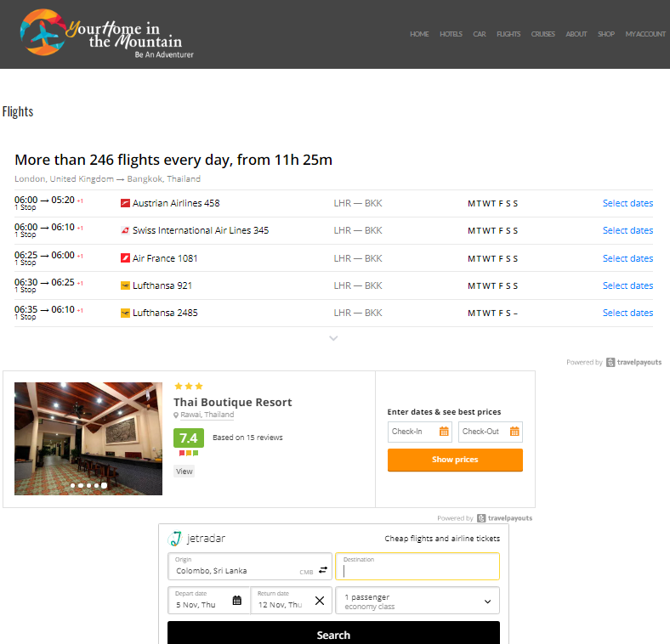The width and height of the screenshot is (670, 644).
Task: Select dates for Austrian Airlines 458
Action: click(627, 203)
